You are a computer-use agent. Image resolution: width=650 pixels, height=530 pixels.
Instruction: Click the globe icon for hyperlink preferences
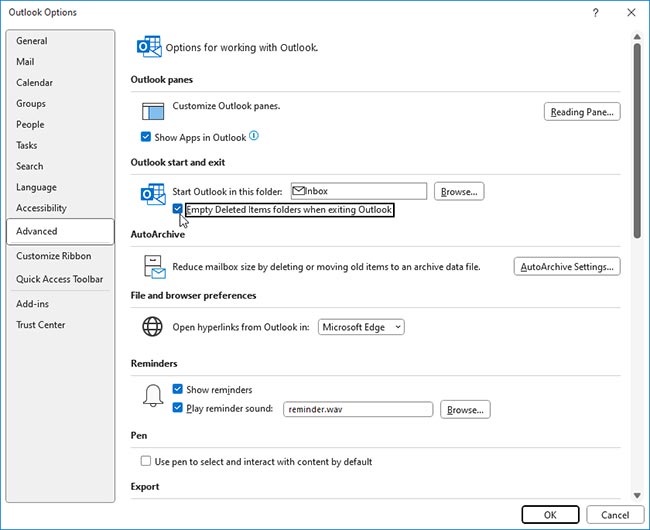tap(153, 327)
